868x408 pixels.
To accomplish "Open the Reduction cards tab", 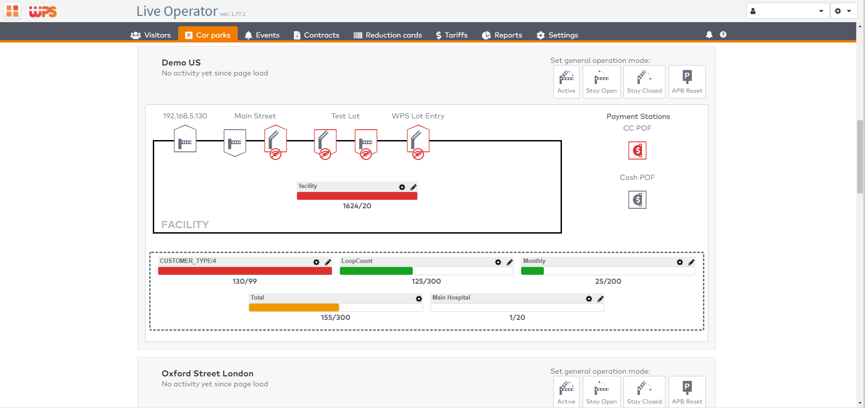I will coord(387,35).
